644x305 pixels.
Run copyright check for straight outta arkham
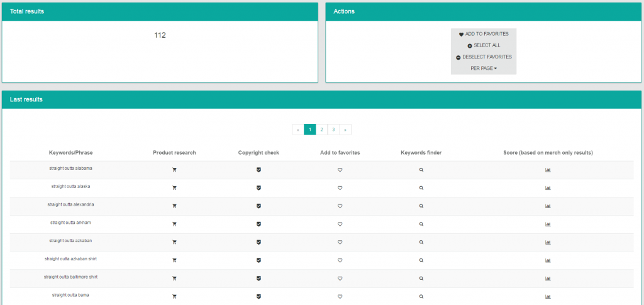[x=258, y=224]
